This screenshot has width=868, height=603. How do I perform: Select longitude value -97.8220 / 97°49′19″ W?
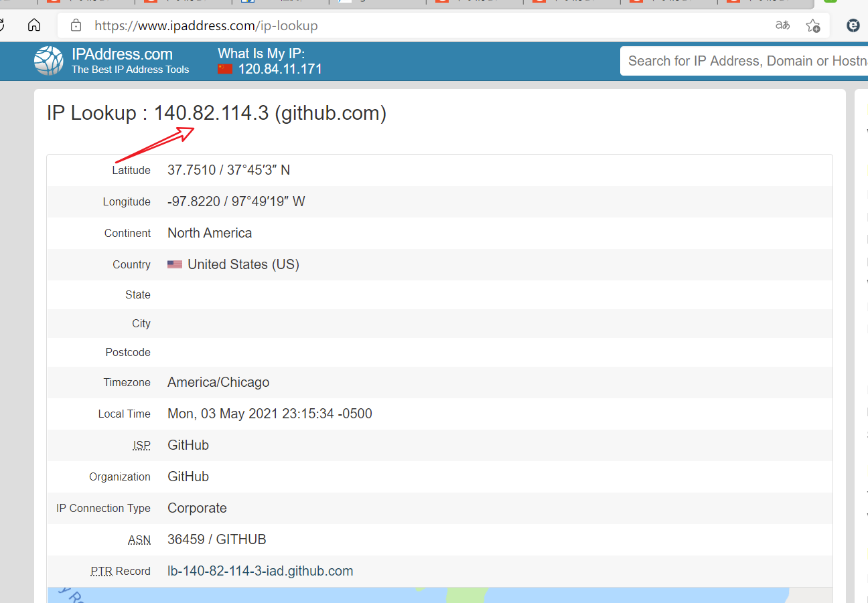[x=236, y=201]
